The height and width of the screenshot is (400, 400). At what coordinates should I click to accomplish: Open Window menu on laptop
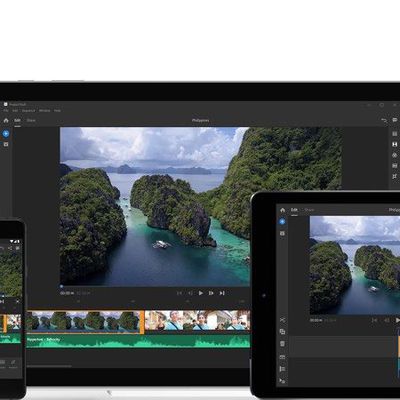coord(44,111)
